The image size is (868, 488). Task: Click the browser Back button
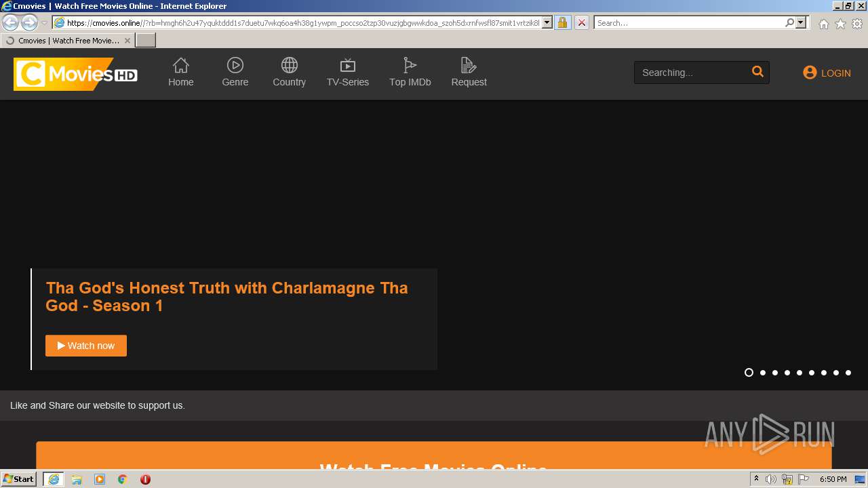pos(11,23)
